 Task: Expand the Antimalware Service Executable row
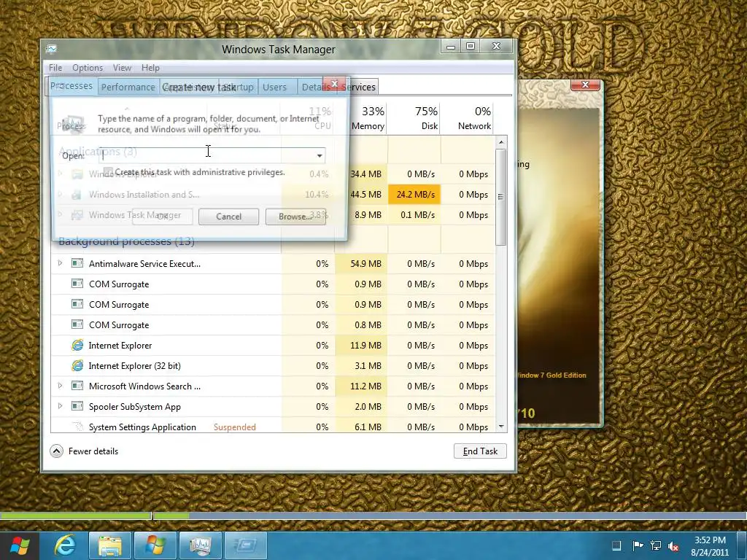coord(60,263)
